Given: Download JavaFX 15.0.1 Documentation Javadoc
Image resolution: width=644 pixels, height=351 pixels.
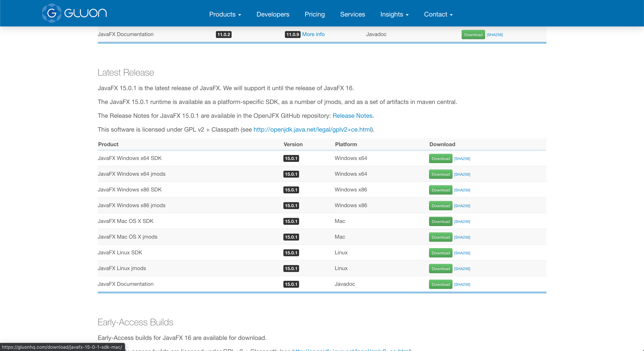Looking at the screenshot, I should [x=441, y=284].
